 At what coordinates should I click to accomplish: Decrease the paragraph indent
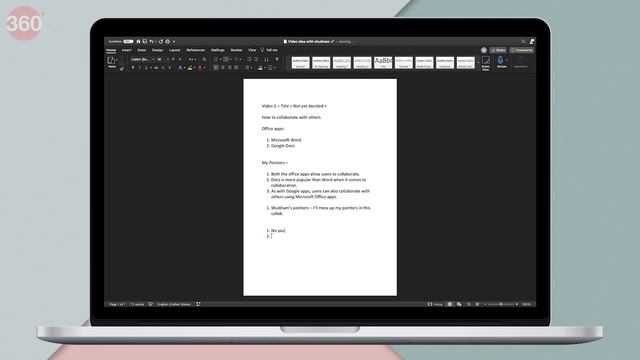249,59
